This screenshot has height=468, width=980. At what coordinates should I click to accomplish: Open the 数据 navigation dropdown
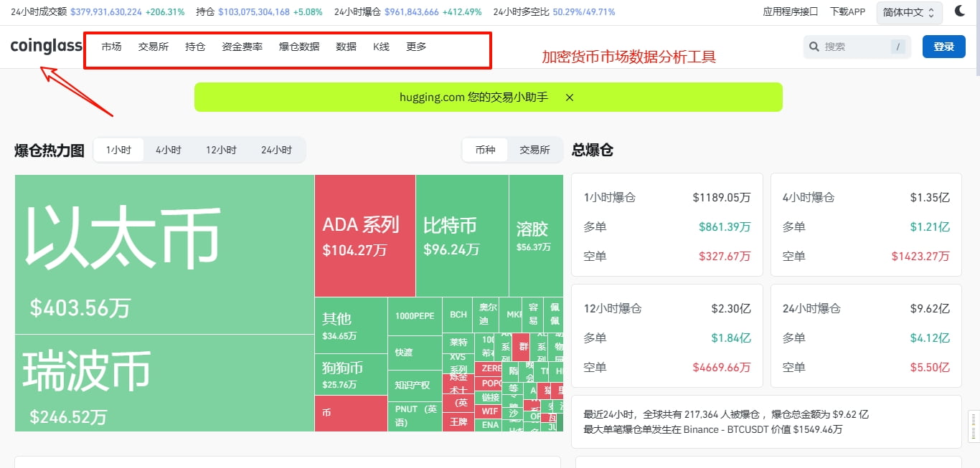pos(346,46)
